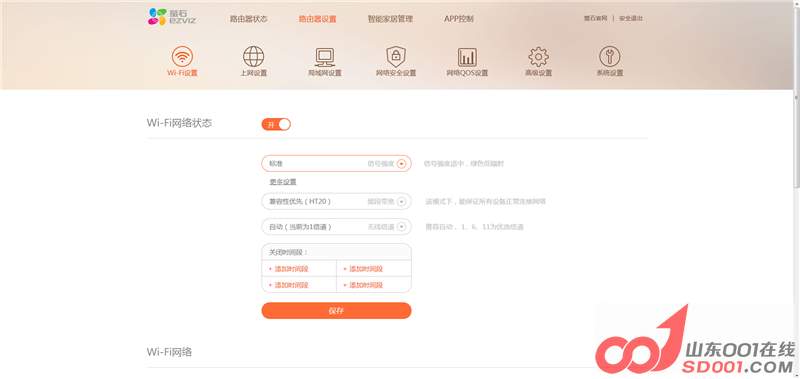Viewport: 800px width, 379px height.
Task: Click the EZVIZ logo
Action: coord(172,17)
